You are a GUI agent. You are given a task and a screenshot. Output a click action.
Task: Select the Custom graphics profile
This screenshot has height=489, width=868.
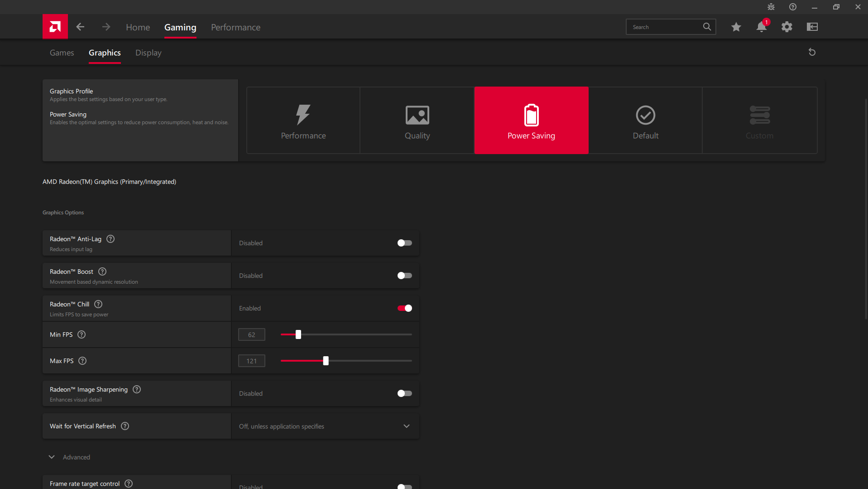pos(760,121)
